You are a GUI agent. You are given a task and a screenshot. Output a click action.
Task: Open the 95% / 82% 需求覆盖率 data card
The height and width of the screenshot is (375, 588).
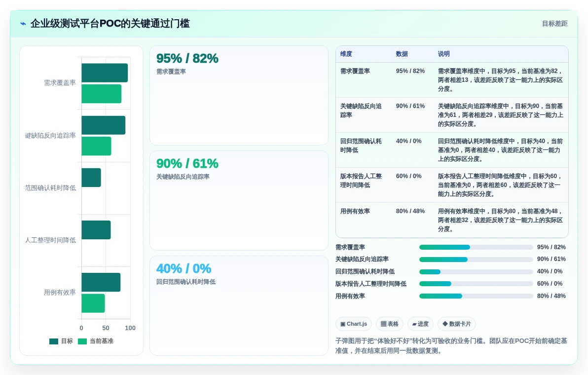pos(239,96)
